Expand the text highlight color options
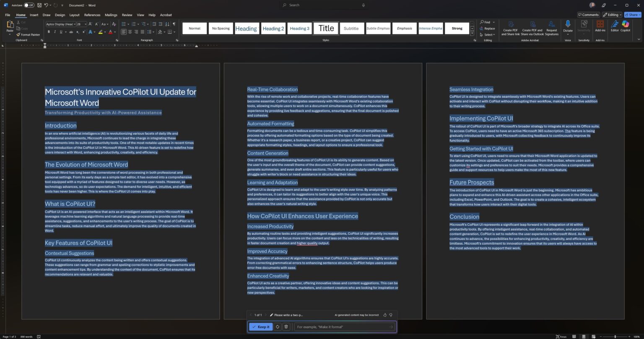This screenshot has width=644, height=339. coord(104,32)
